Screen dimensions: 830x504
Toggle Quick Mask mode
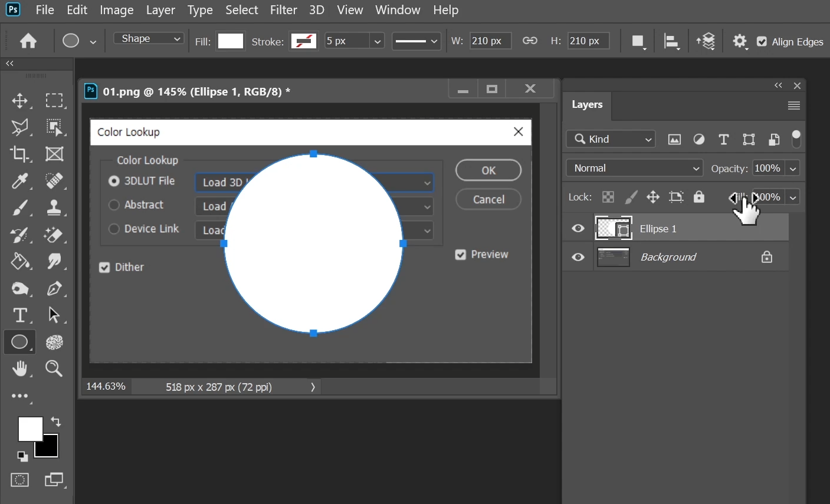[x=19, y=480]
